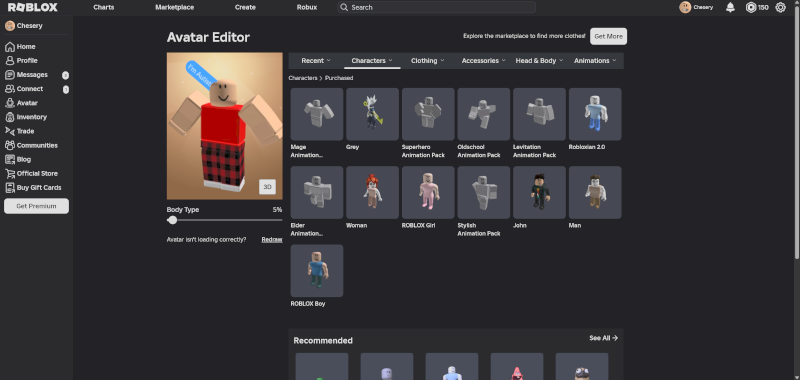Toggle the 3D avatar view button
Image resolution: width=800 pixels, height=380 pixels.
tap(267, 187)
